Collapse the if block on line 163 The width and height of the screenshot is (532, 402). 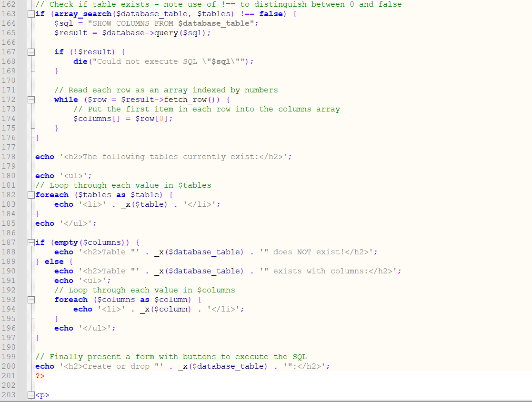coord(30,14)
